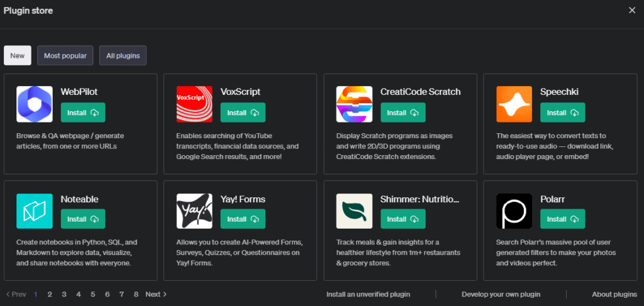Jump to page 2
The height and width of the screenshot is (306, 644).
tap(50, 294)
